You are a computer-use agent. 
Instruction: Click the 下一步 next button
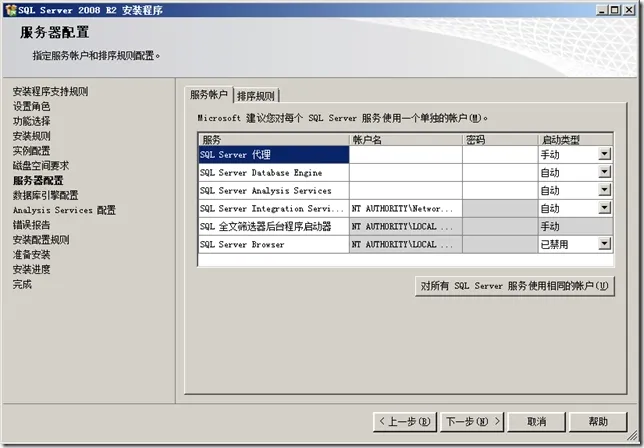pos(472,422)
